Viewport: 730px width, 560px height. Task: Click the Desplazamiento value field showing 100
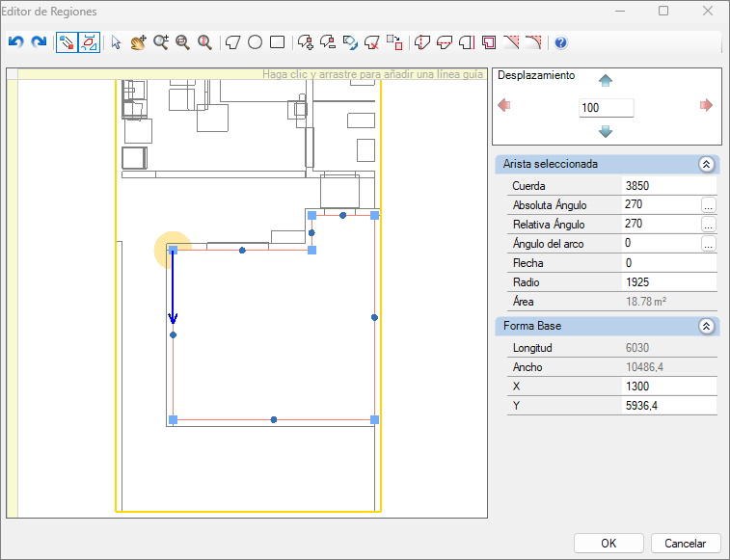[x=607, y=108]
